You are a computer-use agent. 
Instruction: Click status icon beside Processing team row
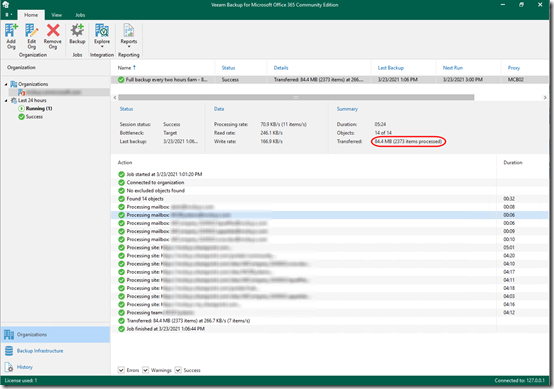click(121, 312)
